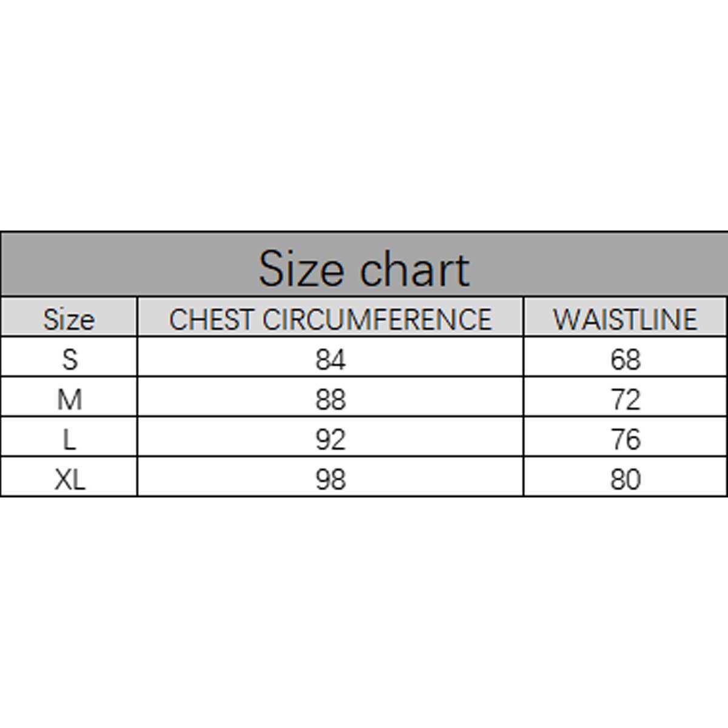Select the size "S" row label
Viewport: 728px width, 728px height.
click(x=70, y=359)
